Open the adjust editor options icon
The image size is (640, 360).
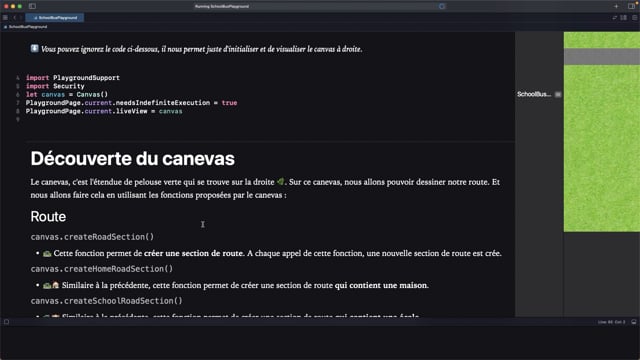pyautogui.click(x=623, y=18)
